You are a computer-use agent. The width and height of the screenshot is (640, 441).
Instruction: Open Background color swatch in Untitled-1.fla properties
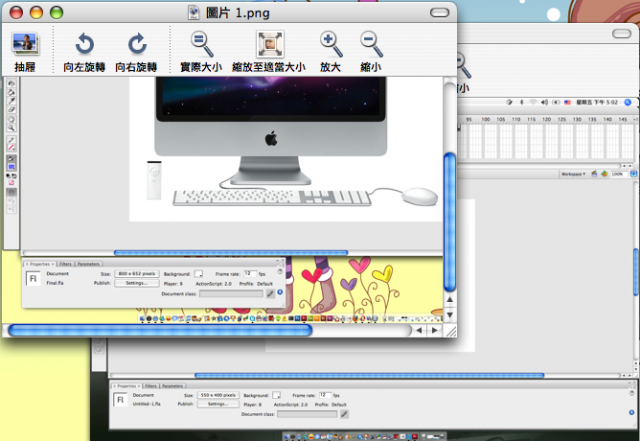tap(276, 395)
